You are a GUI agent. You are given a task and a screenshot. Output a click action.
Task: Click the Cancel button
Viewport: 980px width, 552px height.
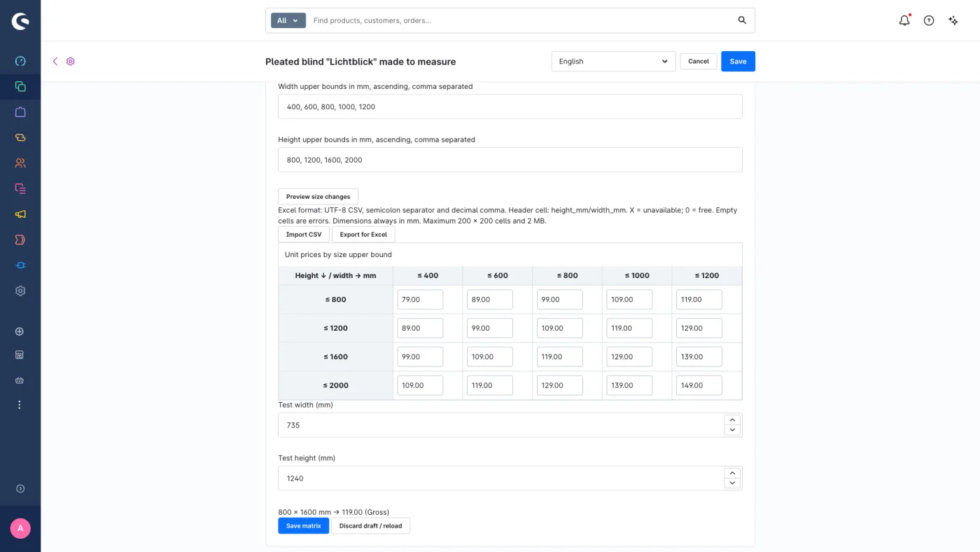699,62
